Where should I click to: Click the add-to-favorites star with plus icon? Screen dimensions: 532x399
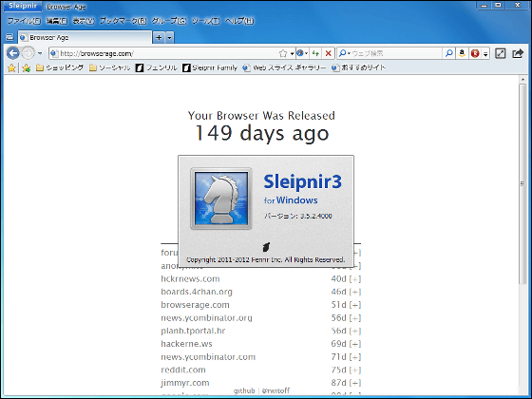[x=27, y=67]
